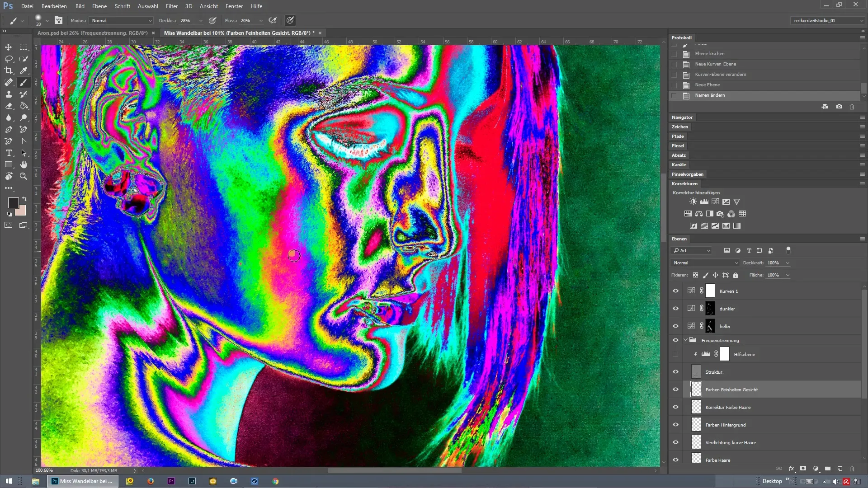Select the Type tool

pos(9,153)
